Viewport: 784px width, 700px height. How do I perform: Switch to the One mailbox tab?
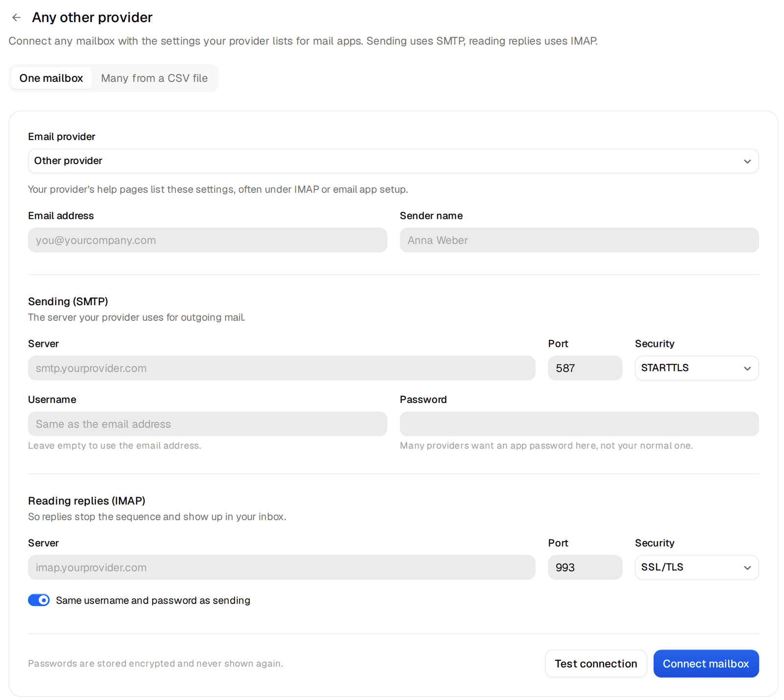51,78
